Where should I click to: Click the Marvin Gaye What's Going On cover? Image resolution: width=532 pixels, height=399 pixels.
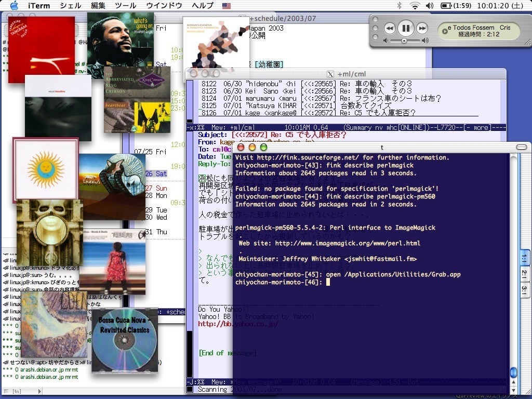tap(121, 41)
